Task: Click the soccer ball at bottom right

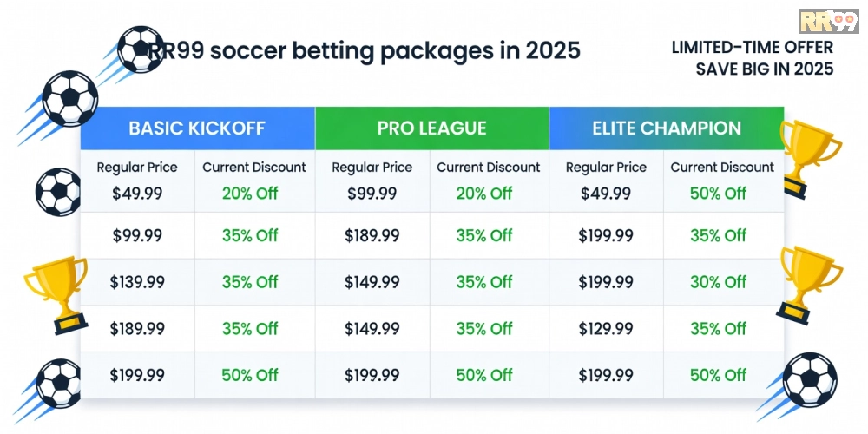Action: click(x=809, y=380)
